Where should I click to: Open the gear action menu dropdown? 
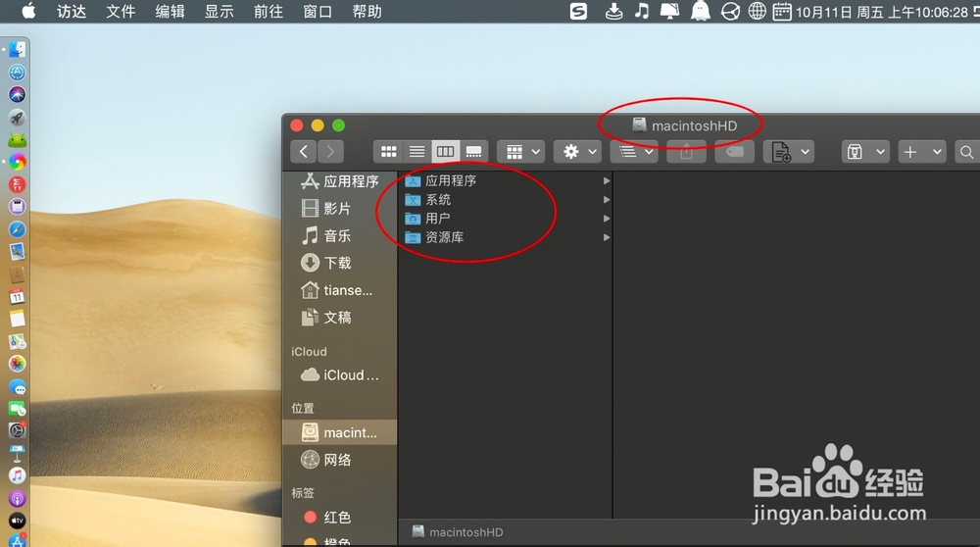click(x=578, y=151)
